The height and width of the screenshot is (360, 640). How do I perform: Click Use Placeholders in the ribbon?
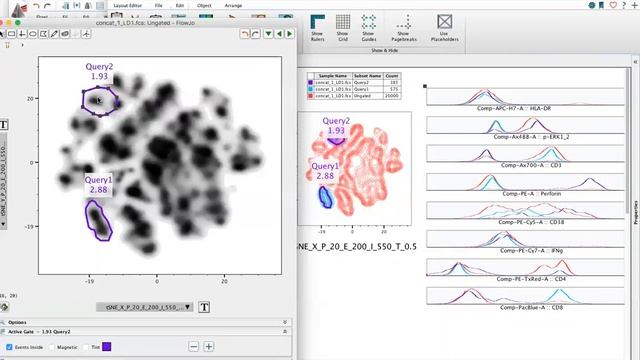[444, 28]
